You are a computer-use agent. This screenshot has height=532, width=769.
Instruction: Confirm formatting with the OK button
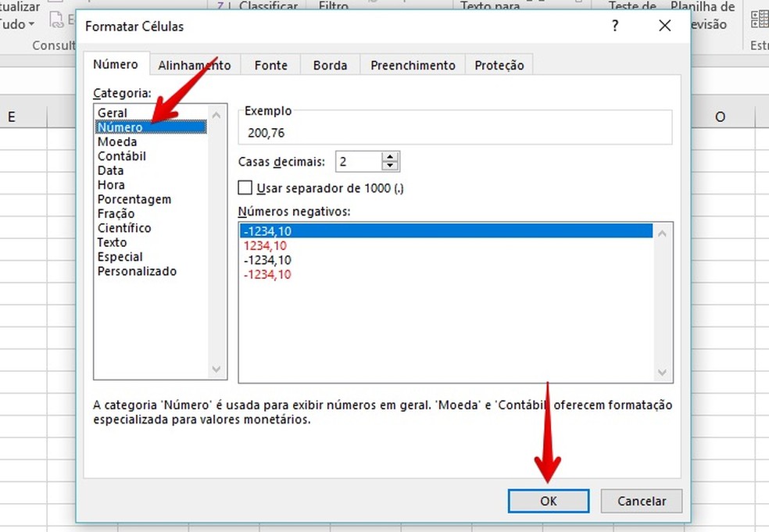548,501
